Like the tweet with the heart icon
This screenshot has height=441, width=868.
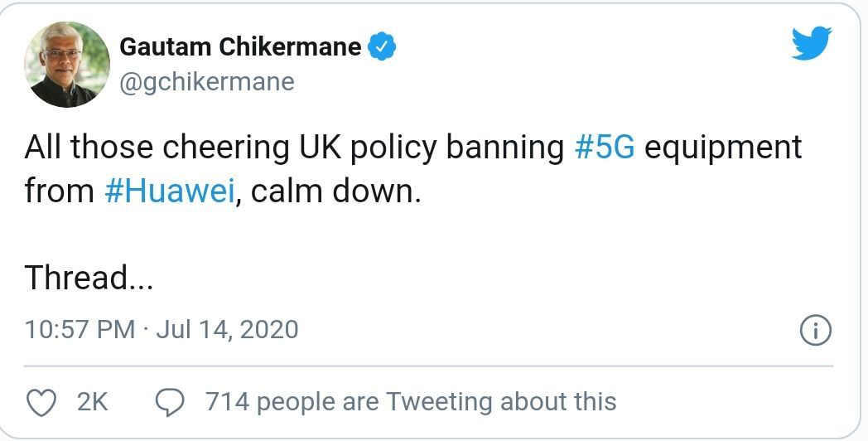click(40, 402)
